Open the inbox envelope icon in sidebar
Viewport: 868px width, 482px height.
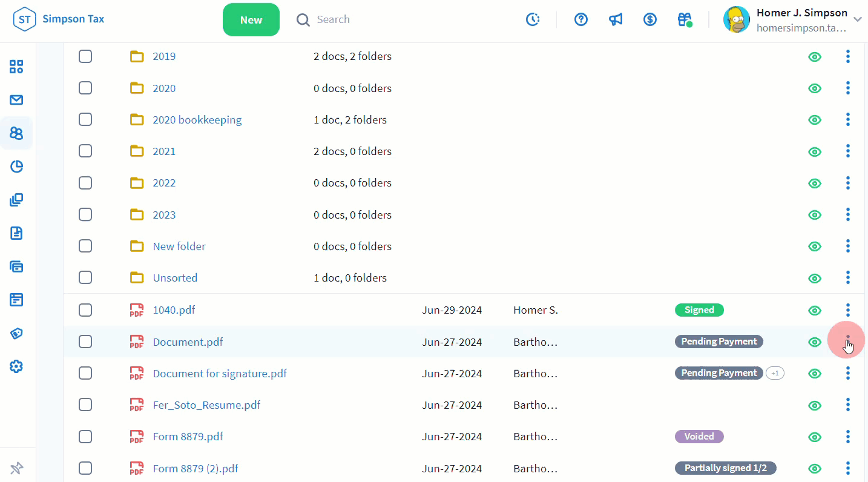tap(16, 100)
